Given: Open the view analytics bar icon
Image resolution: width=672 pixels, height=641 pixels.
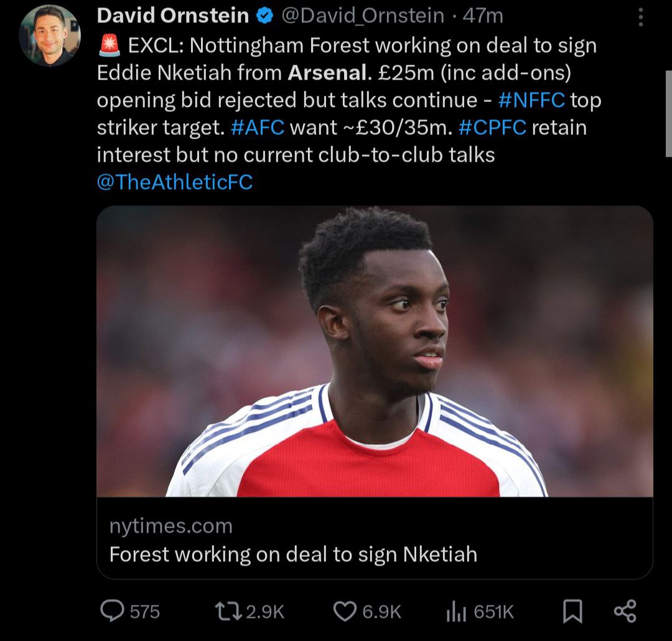Looking at the screenshot, I should coord(456,612).
